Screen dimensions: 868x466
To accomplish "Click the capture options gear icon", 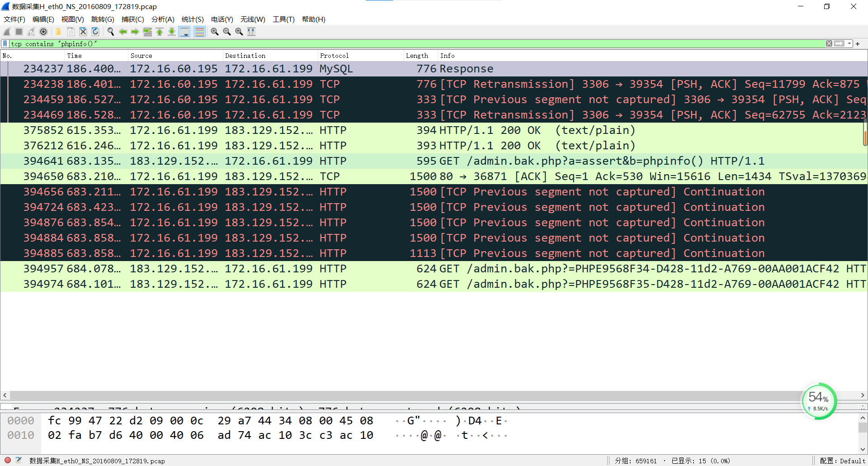I will coord(43,32).
